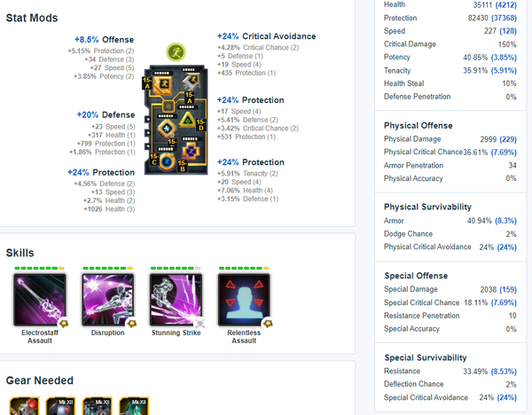The height and width of the screenshot is (415, 532).
Task: Click the third Mk XII gear item
Action: pos(97,406)
